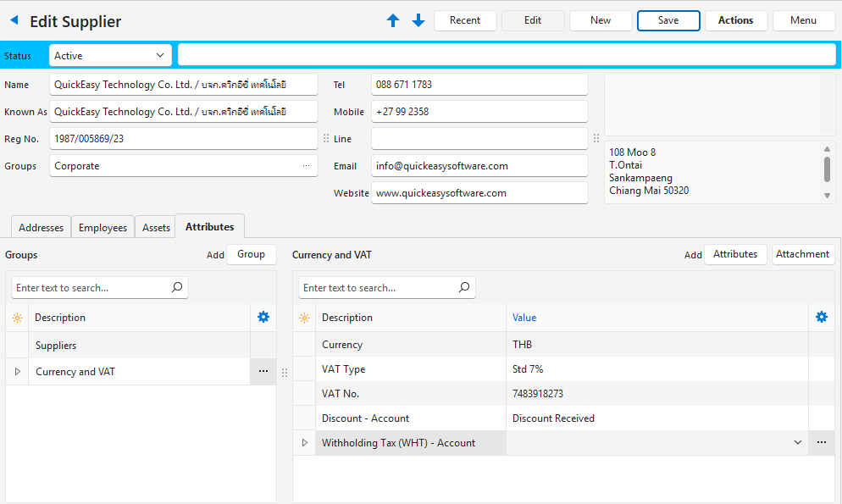This screenshot has width=842, height=504.
Task: Click the search magnifier in Groups panel
Action: pos(177,288)
